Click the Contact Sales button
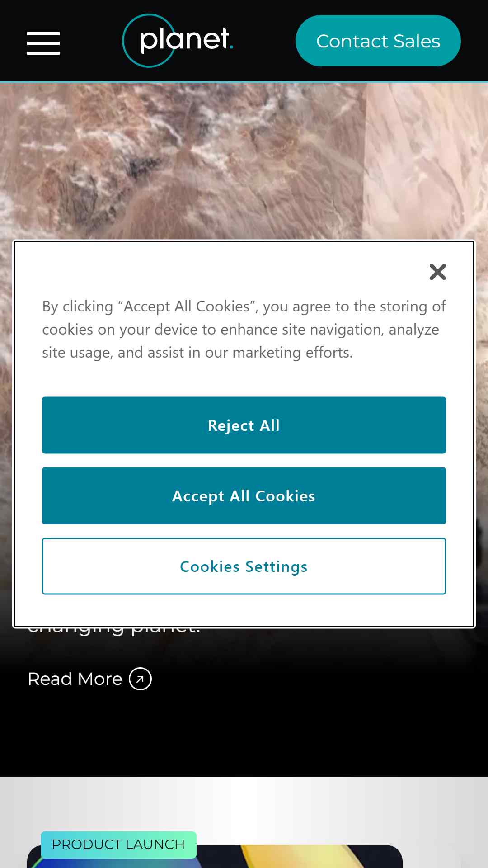The image size is (488, 868). (x=378, y=41)
